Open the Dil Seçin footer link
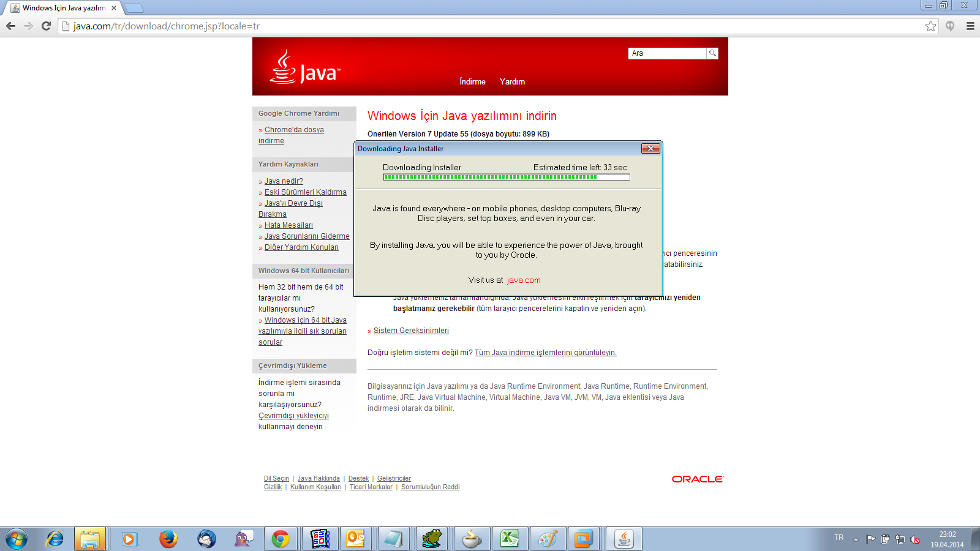Image resolution: width=980 pixels, height=551 pixels. point(276,479)
